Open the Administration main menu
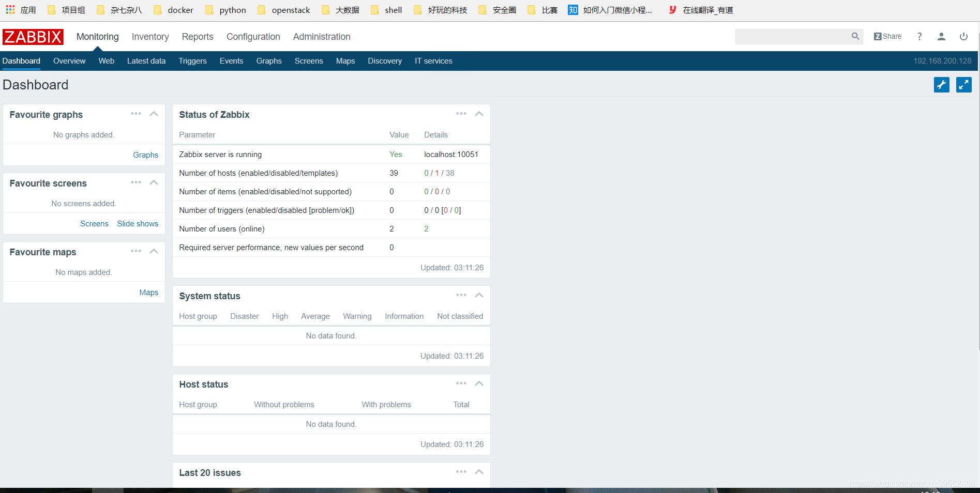The width and height of the screenshot is (980, 493). [x=322, y=37]
